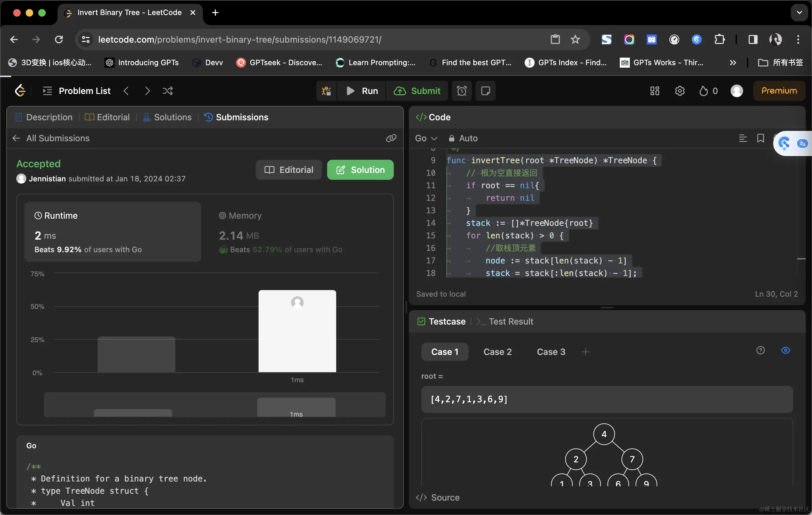Click the bookmark icon in code editor
The image size is (812, 515).
click(760, 138)
